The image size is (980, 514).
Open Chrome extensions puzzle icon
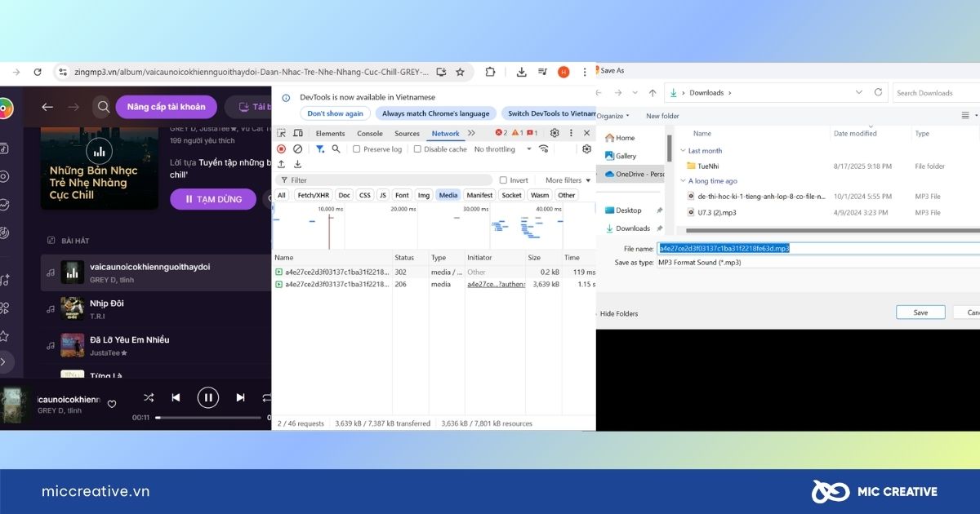pos(490,72)
